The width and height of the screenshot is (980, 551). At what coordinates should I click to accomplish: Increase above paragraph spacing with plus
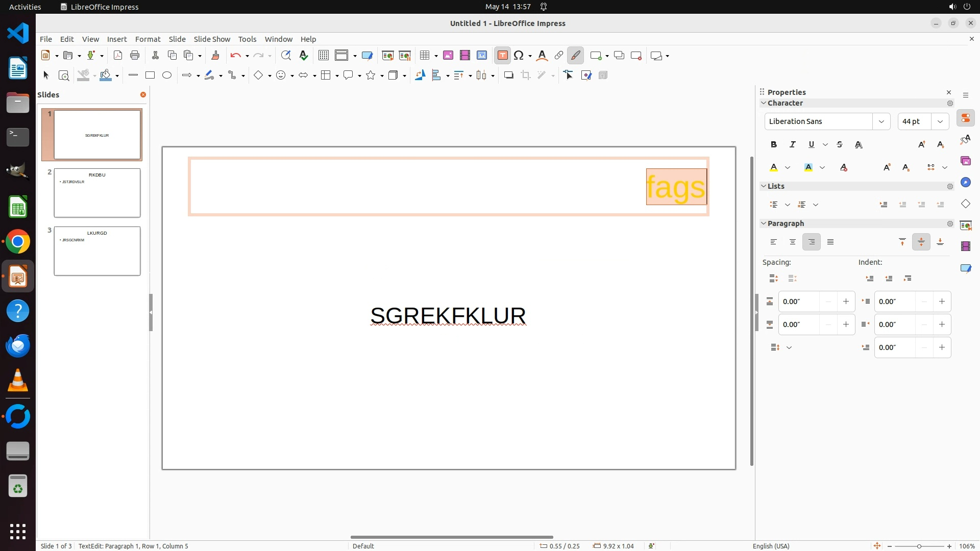tap(846, 302)
